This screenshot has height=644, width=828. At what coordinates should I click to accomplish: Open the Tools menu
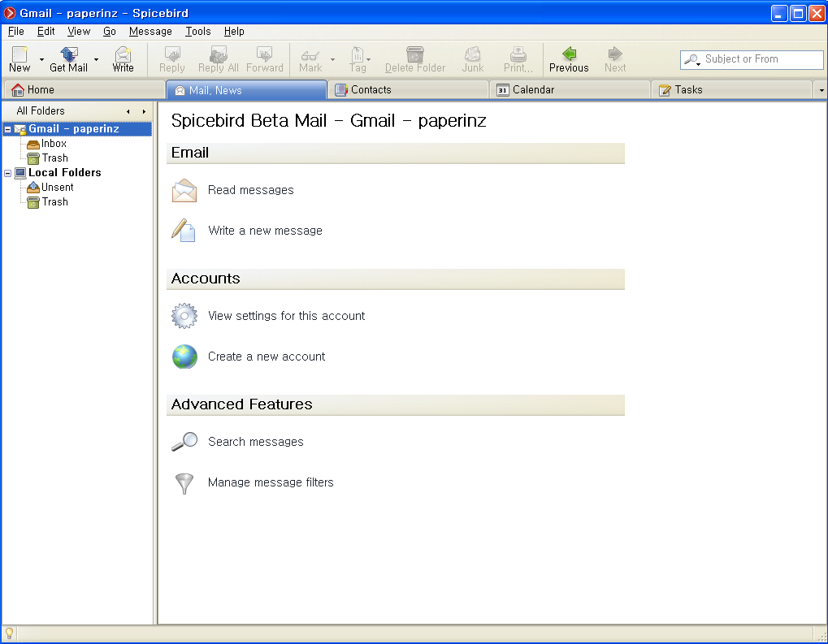198,31
